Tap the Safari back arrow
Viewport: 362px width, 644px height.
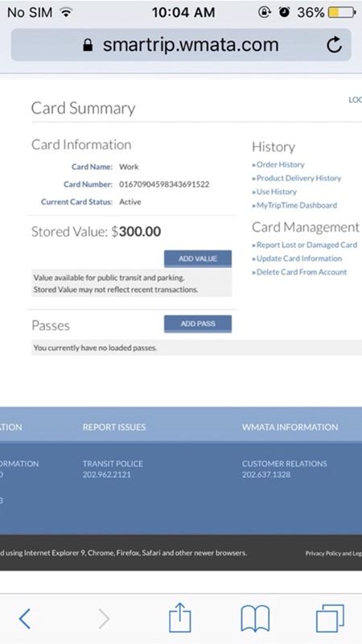25,618
